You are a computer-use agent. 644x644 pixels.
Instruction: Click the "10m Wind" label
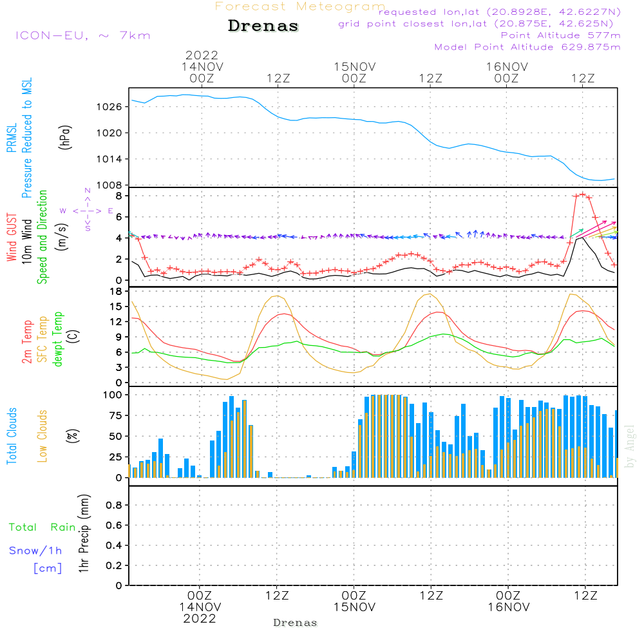[26, 241]
